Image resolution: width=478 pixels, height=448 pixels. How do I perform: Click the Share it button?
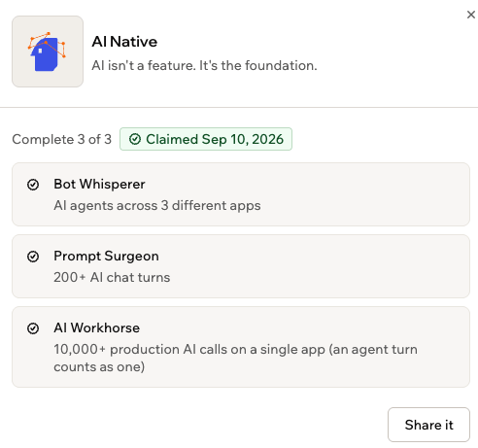click(x=428, y=425)
